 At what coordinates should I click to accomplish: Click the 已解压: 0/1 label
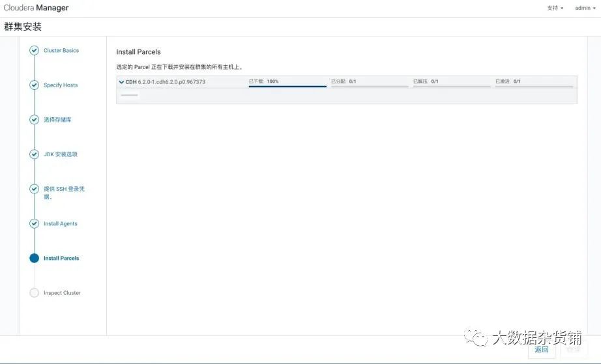pos(426,81)
